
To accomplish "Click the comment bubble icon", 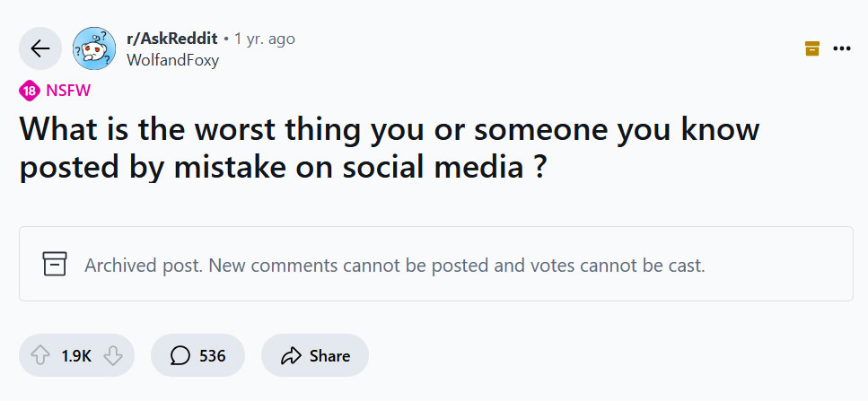I will [x=180, y=356].
